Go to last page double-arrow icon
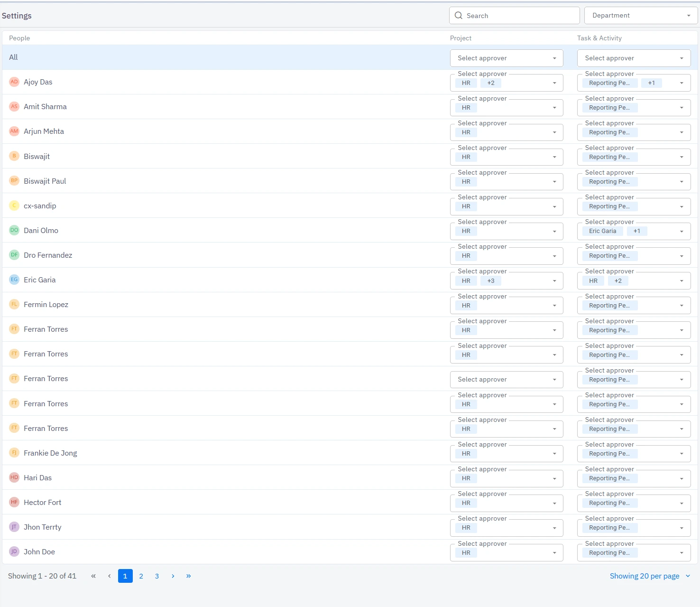The image size is (700, 607). [x=189, y=576]
